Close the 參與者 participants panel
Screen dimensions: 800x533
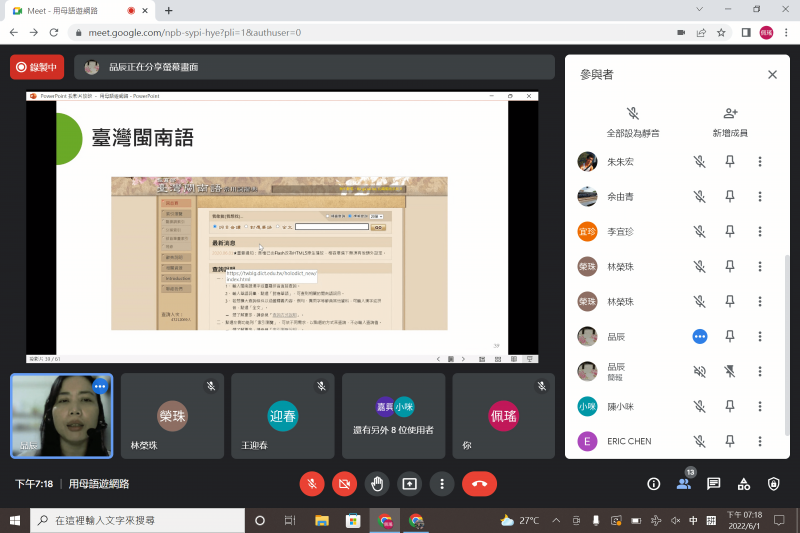[772, 74]
